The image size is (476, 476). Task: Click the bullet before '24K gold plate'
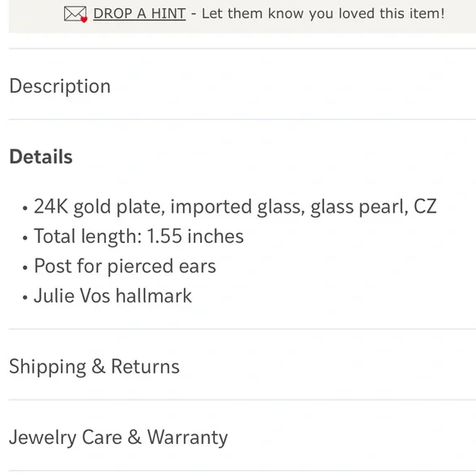tap(25, 208)
